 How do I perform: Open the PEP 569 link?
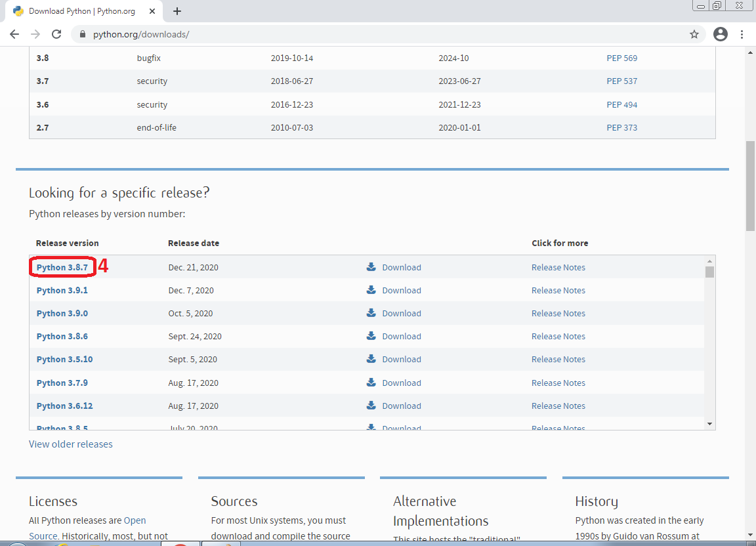pyautogui.click(x=621, y=58)
